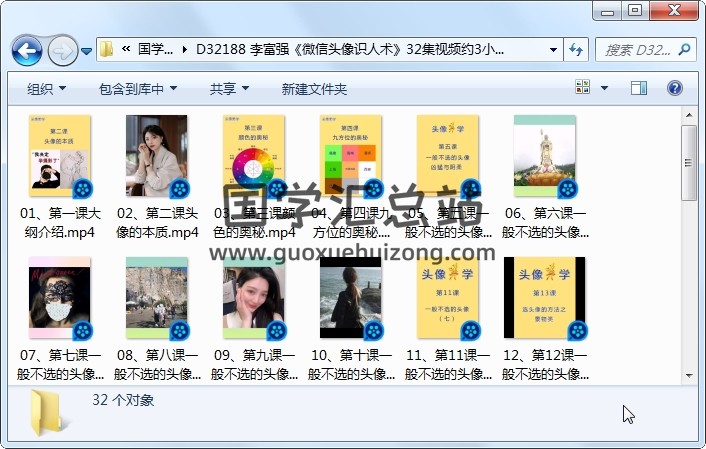Screen dimensions: 706x449
Task: Toggle the preview pane button
Action: 639,88
